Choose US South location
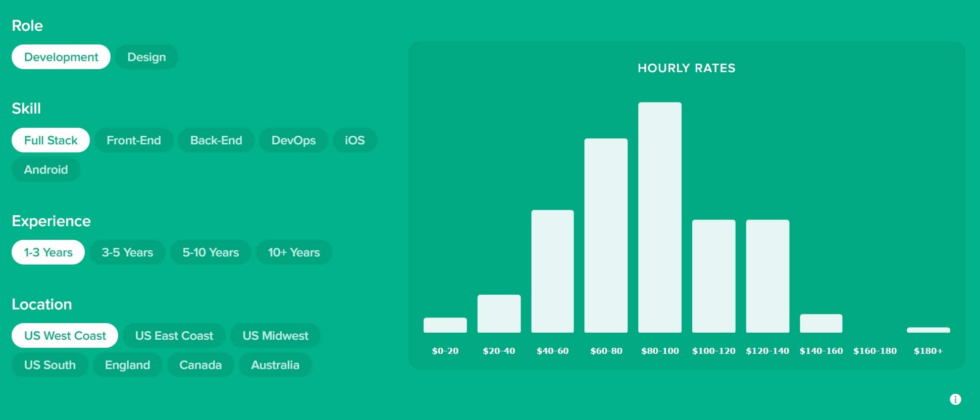The width and height of the screenshot is (980, 420). (x=50, y=365)
